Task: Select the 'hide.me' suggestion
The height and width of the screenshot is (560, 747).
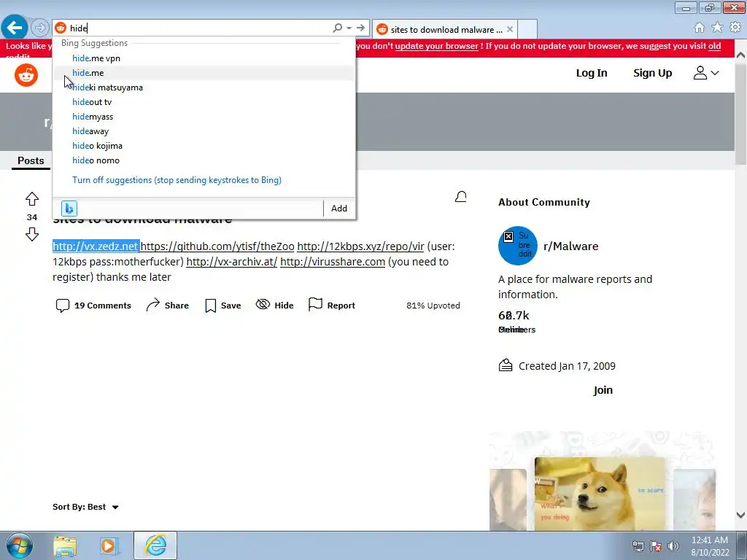Action: coord(204,73)
